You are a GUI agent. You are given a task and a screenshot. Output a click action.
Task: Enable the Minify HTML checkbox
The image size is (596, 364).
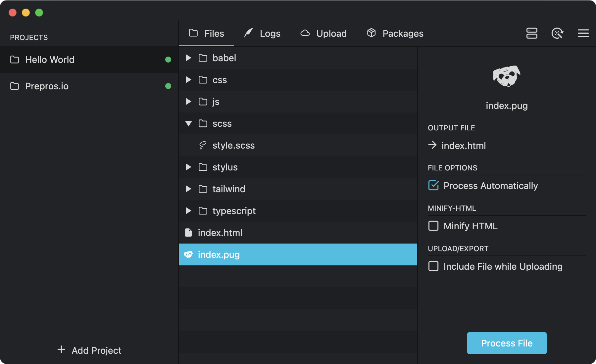pos(433,226)
